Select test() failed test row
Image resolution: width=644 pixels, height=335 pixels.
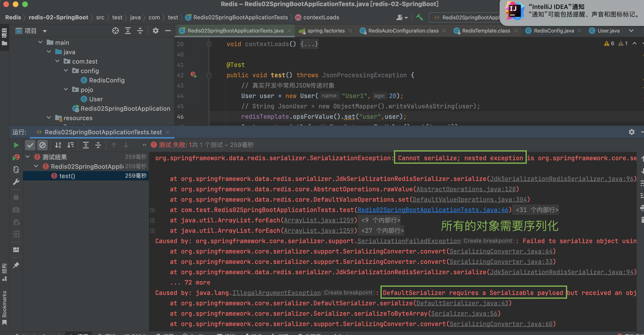pyautogui.click(x=86, y=176)
